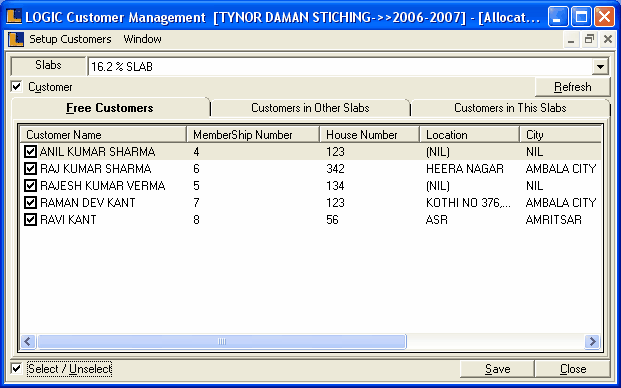
Task: Select the RAVI KANT name text
Action: [68, 220]
